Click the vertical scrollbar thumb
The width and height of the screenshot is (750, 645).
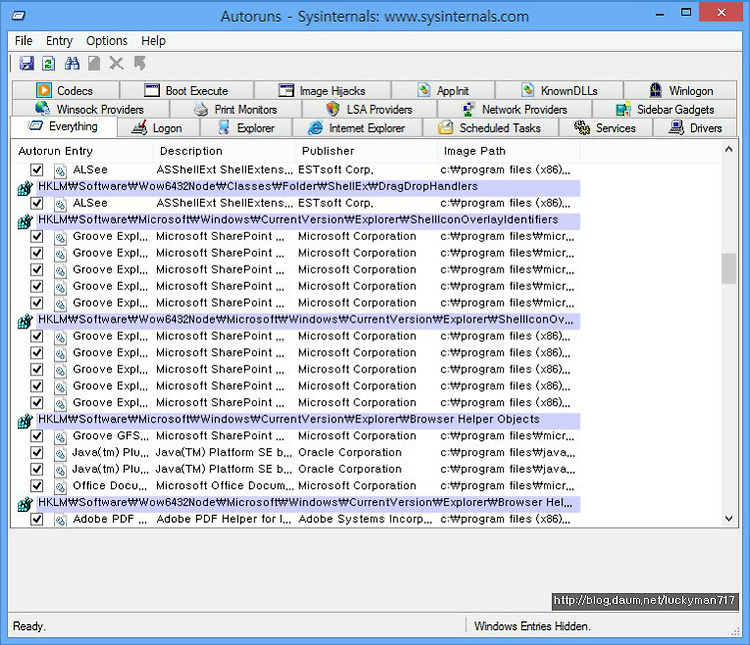click(728, 268)
